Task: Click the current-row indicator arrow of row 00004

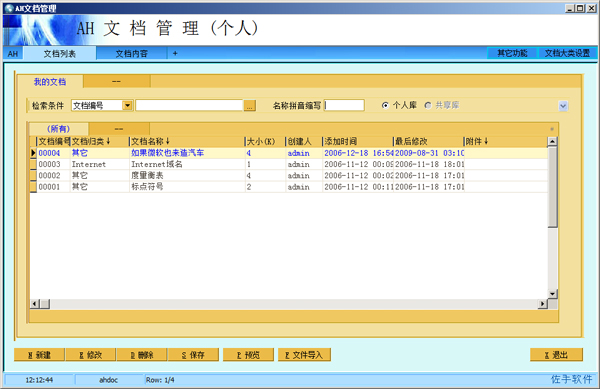Action: pyautogui.click(x=33, y=153)
